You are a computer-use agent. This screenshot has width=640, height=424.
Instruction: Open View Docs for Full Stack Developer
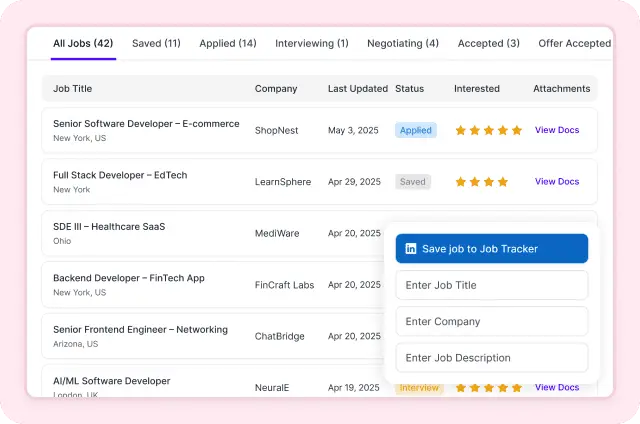click(x=557, y=182)
